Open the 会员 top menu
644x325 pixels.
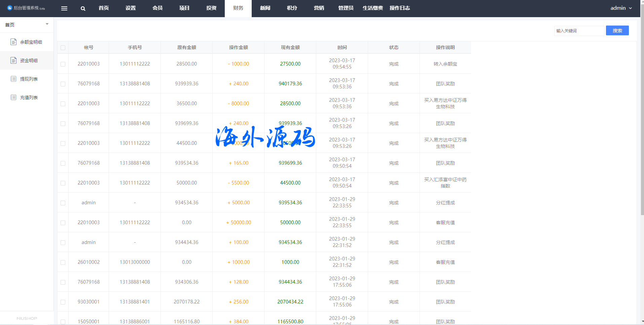[157, 8]
